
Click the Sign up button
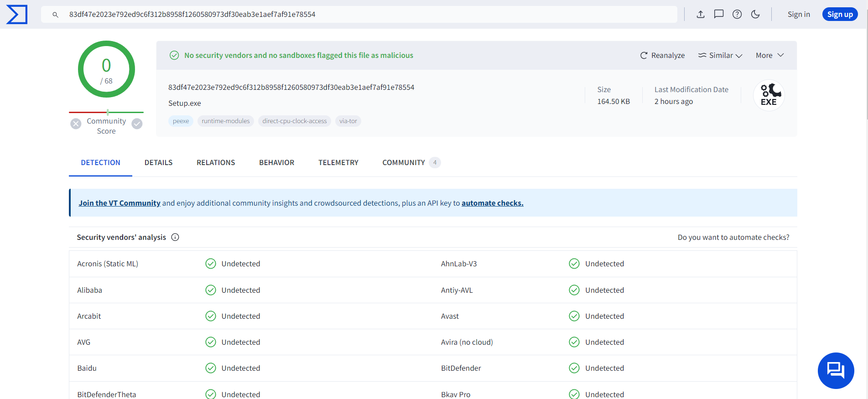tap(840, 14)
